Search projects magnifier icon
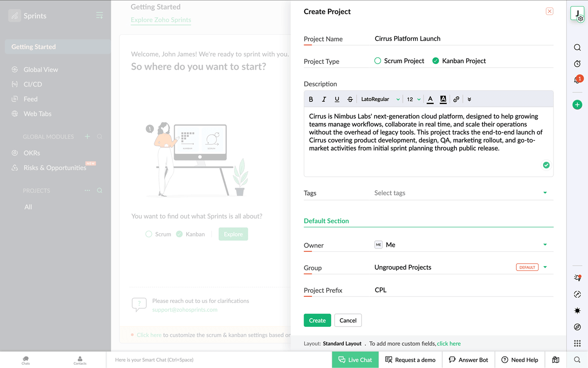588x368 pixels. tap(100, 190)
